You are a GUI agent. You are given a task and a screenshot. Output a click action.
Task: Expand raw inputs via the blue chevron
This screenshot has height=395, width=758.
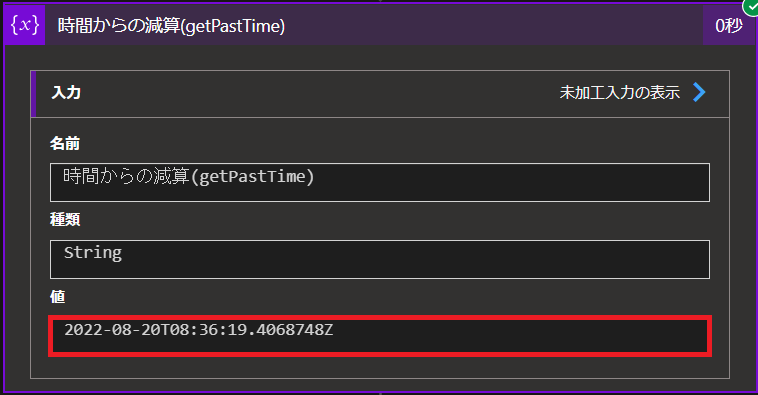(699, 92)
